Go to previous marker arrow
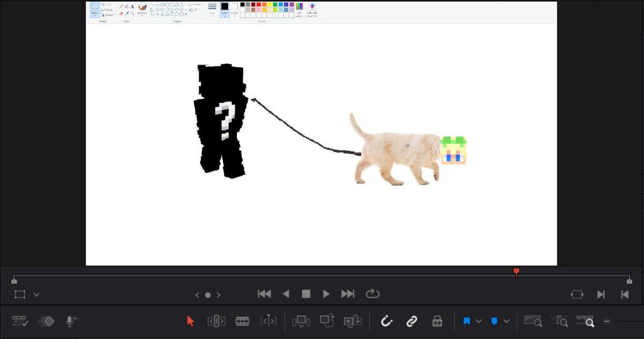 [197, 295]
